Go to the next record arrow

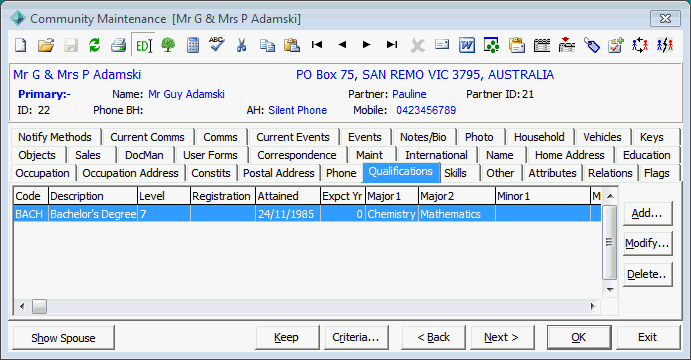pyautogui.click(x=366, y=45)
